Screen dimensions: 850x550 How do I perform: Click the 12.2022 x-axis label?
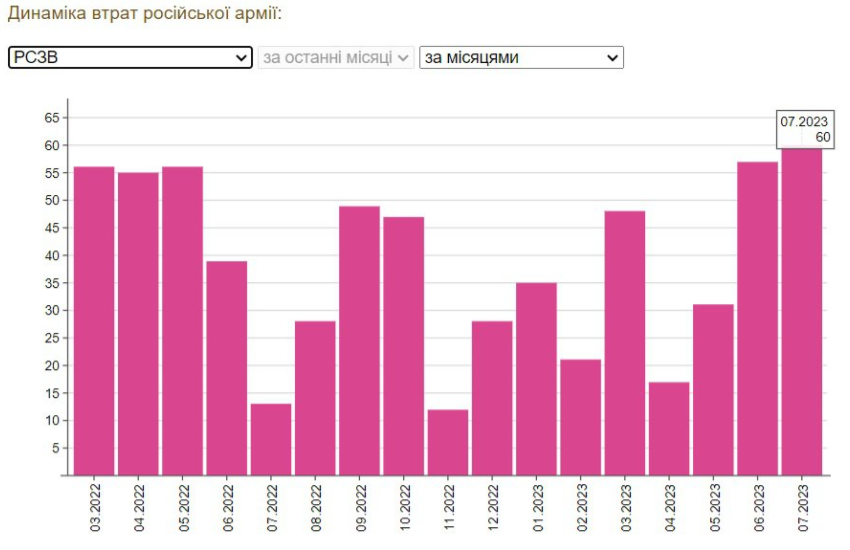point(493,508)
